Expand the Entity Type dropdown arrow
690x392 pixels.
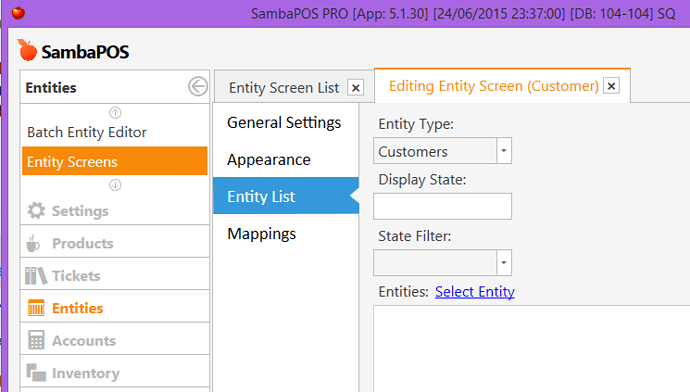pyautogui.click(x=504, y=150)
